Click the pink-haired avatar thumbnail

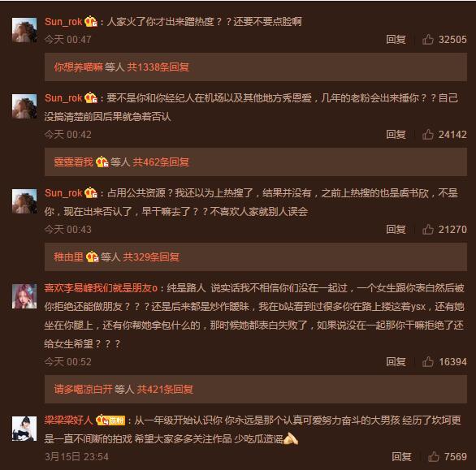click(x=24, y=296)
